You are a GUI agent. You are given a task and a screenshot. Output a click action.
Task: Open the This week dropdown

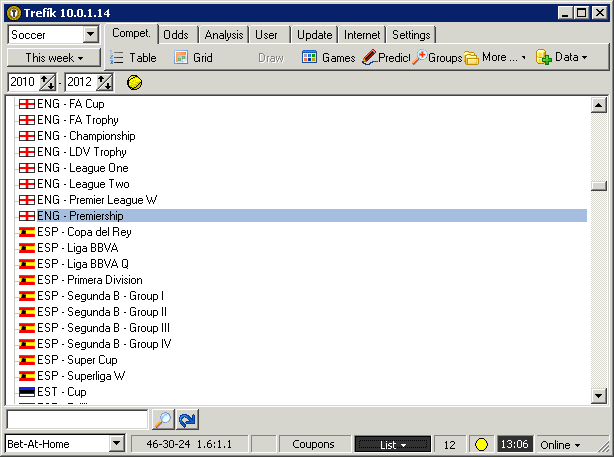(x=54, y=58)
